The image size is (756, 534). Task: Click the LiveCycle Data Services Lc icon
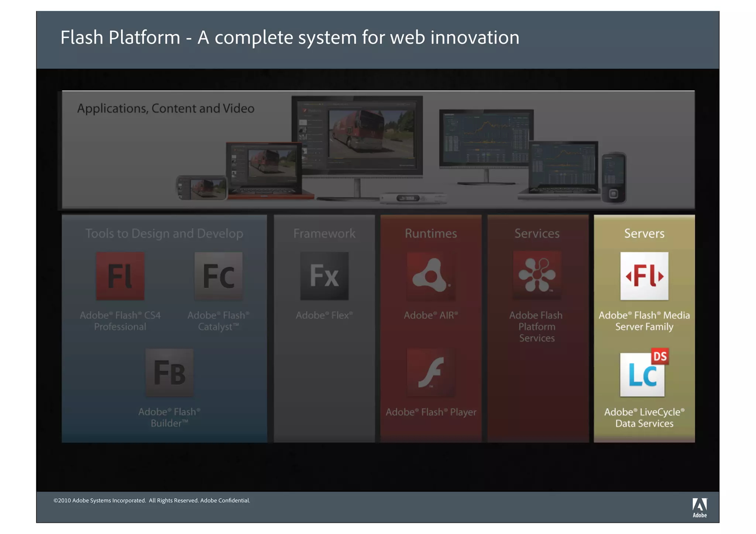(643, 374)
